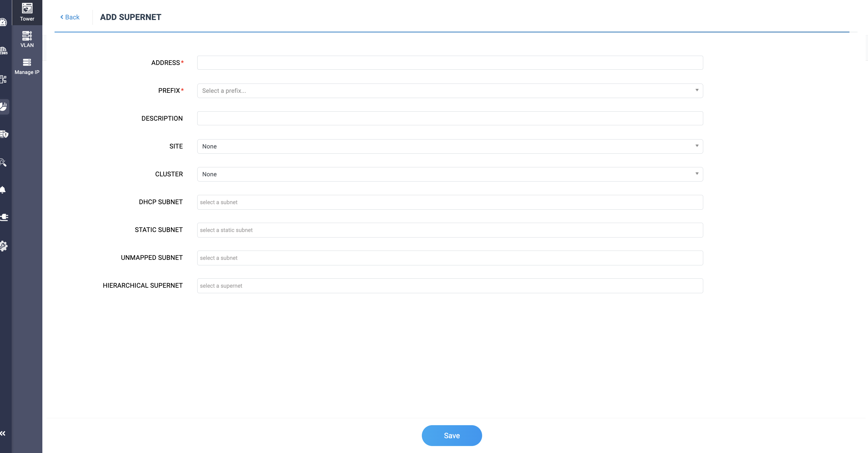This screenshot has height=453, width=868.
Task: Open the network topology sidebar icon
Action: pos(3,79)
